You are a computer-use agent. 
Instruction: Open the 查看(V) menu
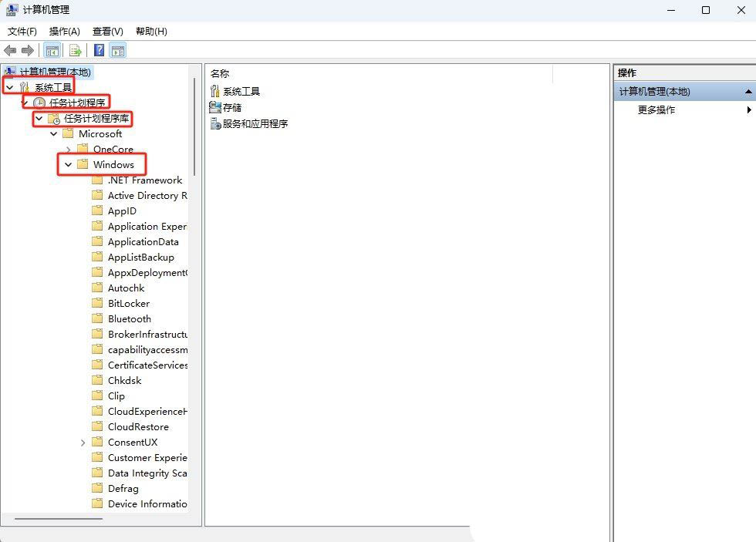tap(107, 31)
